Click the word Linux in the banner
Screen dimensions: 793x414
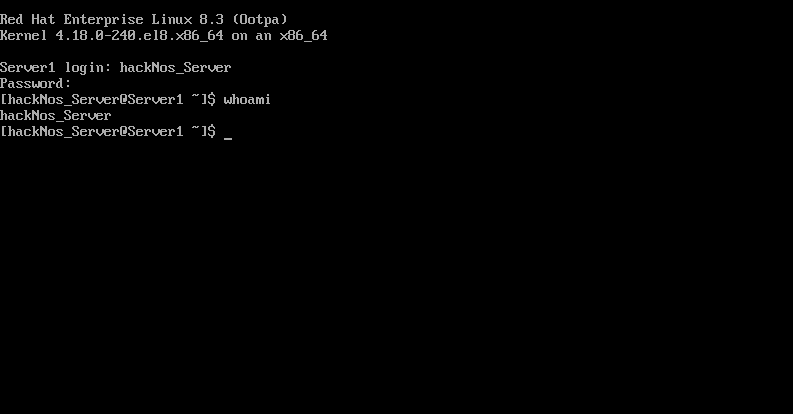point(171,19)
